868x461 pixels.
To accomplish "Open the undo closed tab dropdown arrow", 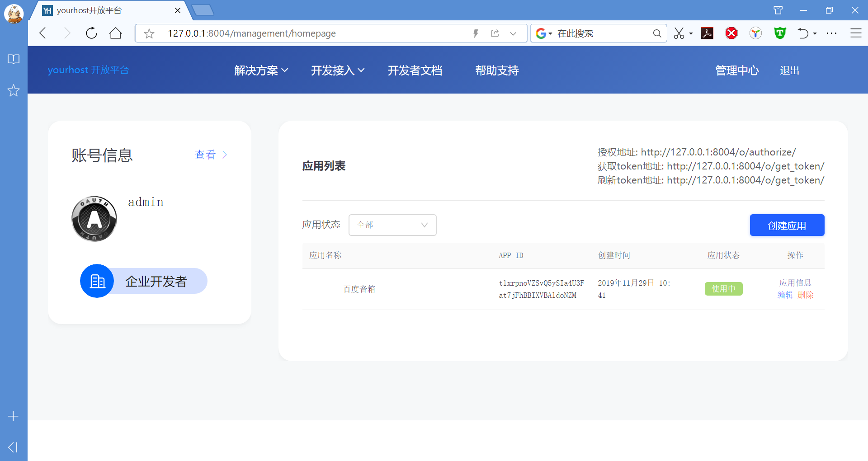I will (815, 34).
